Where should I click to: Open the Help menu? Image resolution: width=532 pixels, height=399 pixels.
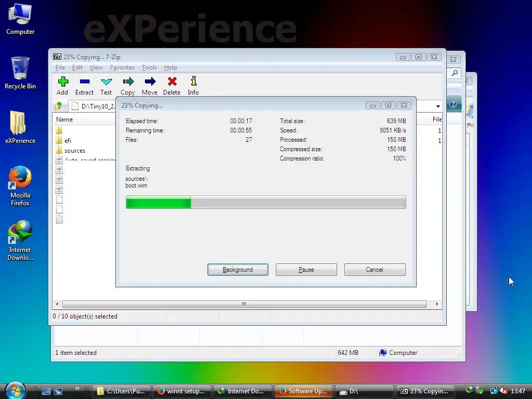click(170, 68)
